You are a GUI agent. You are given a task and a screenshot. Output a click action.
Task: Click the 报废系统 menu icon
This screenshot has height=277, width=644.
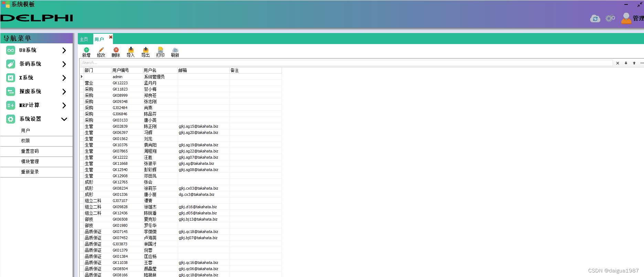click(11, 92)
